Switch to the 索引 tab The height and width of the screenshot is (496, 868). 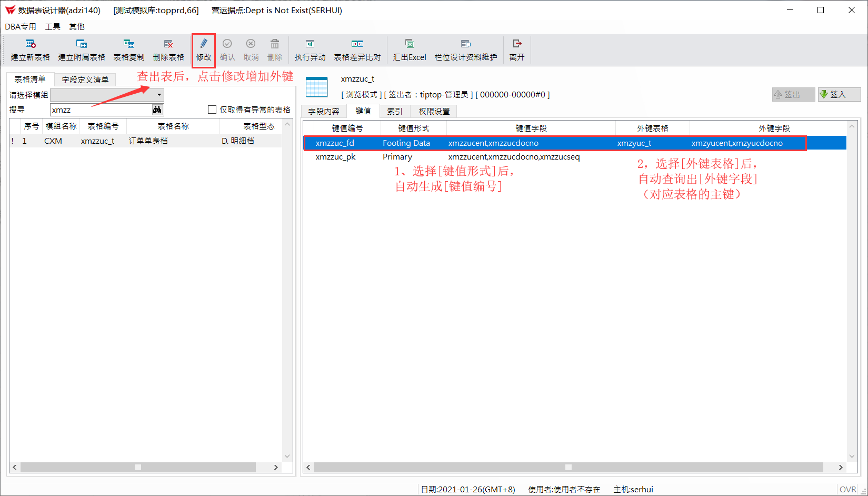[x=395, y=111]
